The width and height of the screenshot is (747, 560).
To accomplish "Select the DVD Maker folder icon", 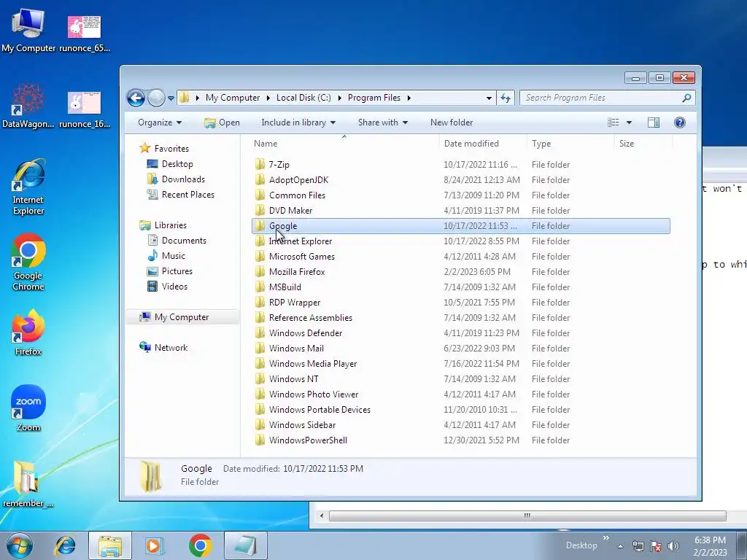I will [x=260, y=211].
